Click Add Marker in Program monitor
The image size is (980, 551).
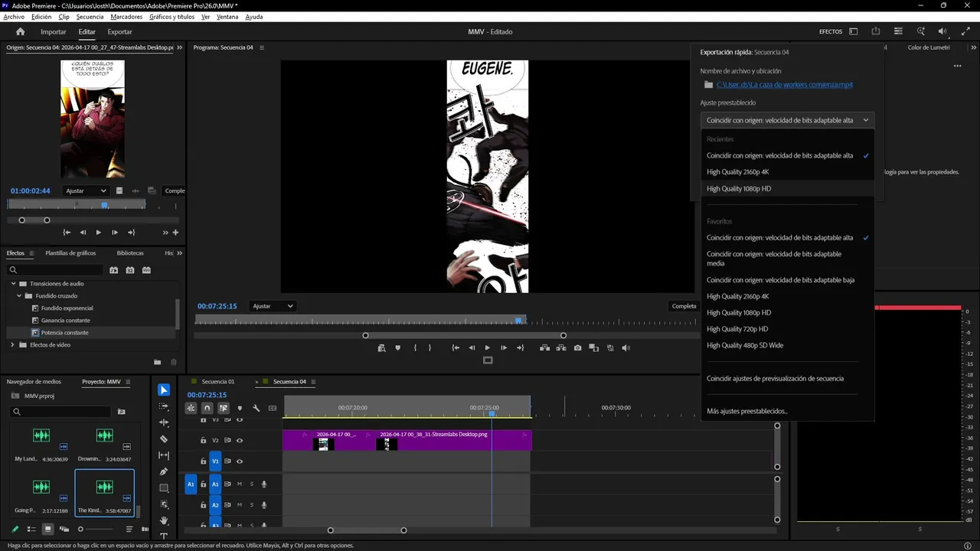coord(397,348)
